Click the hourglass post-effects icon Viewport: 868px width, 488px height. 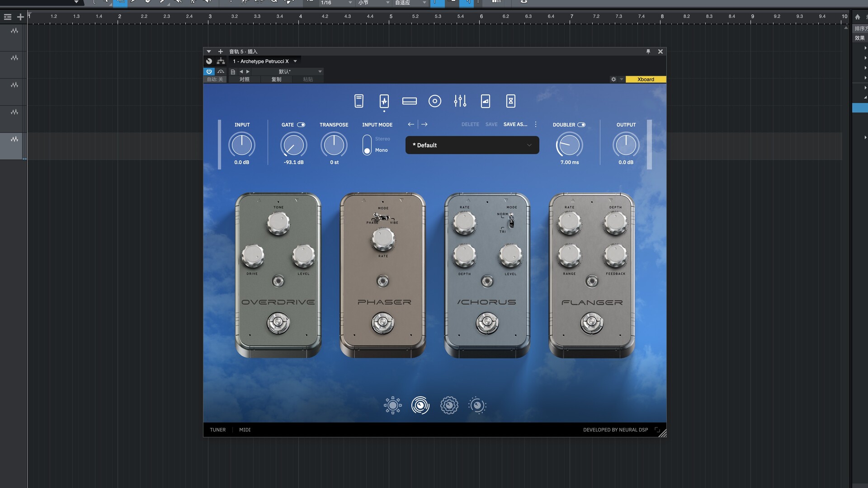(x=510, y=101)
